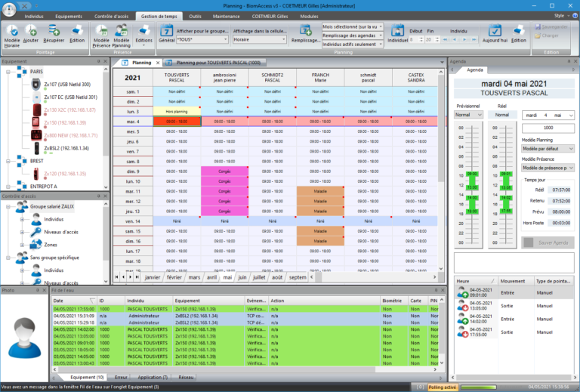
Task: Open the Editions printer icon in Présence group
Action: 144,35
